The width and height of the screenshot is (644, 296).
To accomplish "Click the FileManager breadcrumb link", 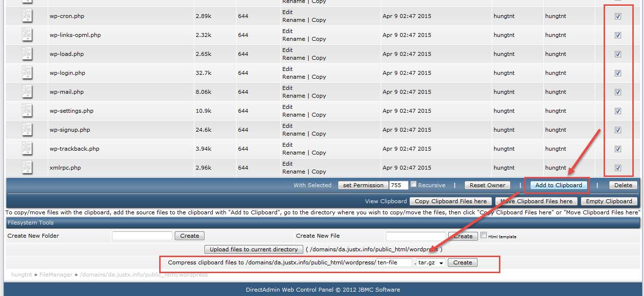I will (x=56, y=275).
